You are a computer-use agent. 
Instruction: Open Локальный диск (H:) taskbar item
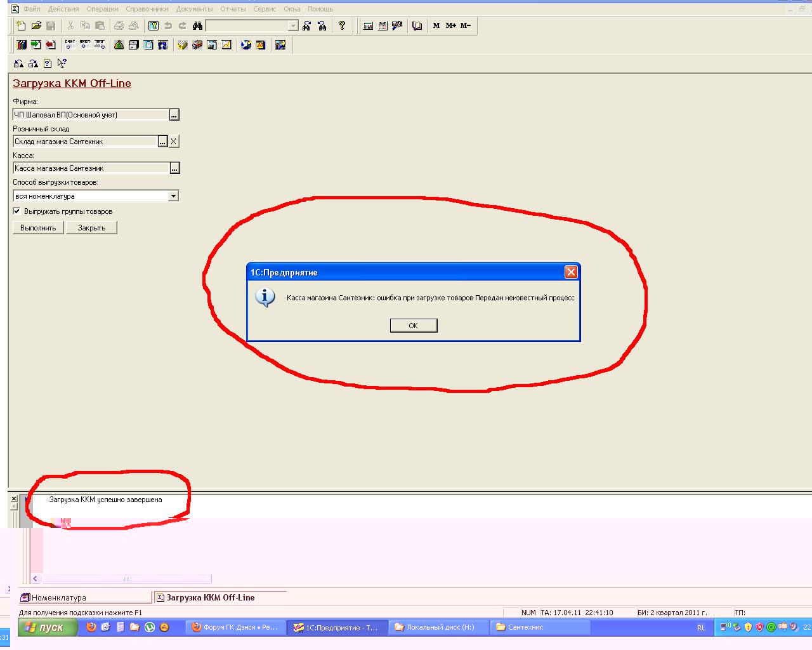coord(438,627)
